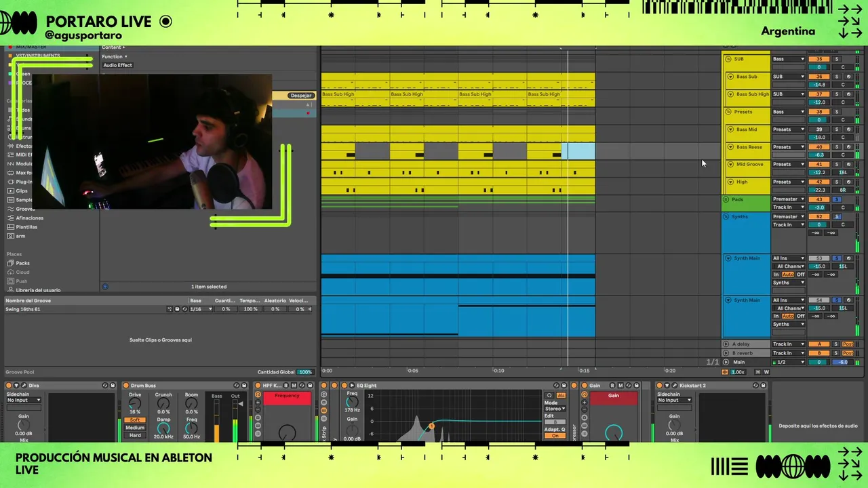Click the HPF rack M map button
Image resolution: width=868 pixels, height=488 pixels.
(x=294, y=385)
